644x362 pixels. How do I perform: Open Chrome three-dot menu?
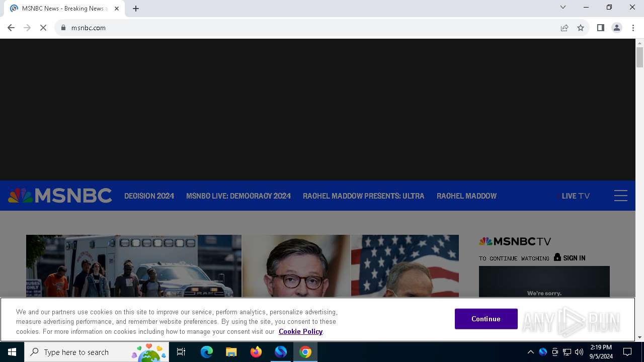pyautogui.click(x=633, y=28)
